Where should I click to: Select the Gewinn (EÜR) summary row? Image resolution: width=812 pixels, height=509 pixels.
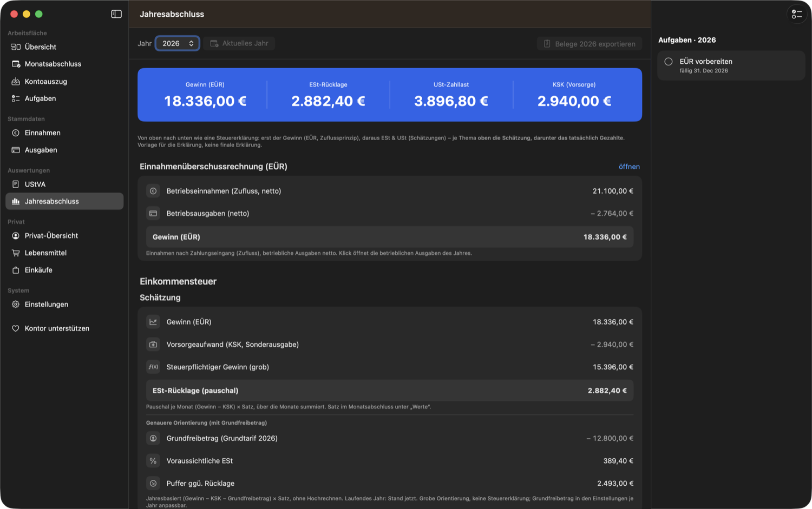tap(390, 237)
